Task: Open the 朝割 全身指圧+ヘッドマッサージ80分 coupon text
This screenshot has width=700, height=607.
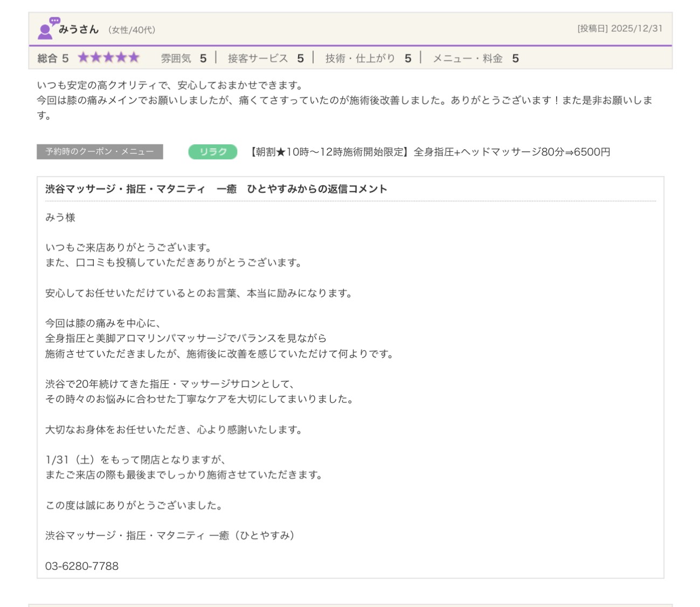Action: pos(429,152)
